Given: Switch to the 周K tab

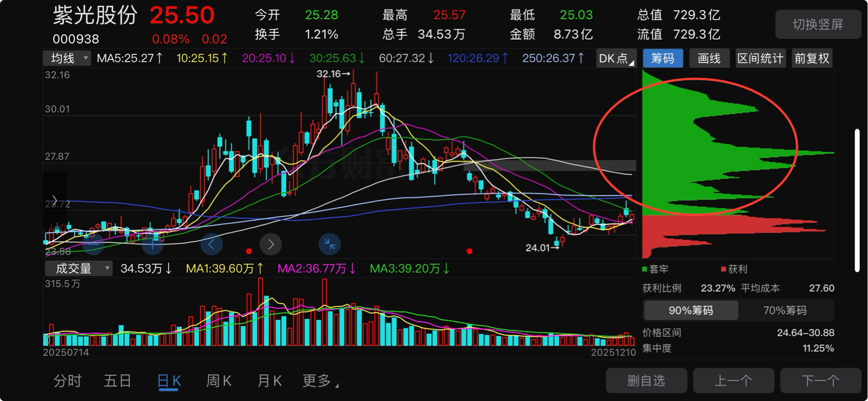Looking at the screenshot, I should point(219,381).
